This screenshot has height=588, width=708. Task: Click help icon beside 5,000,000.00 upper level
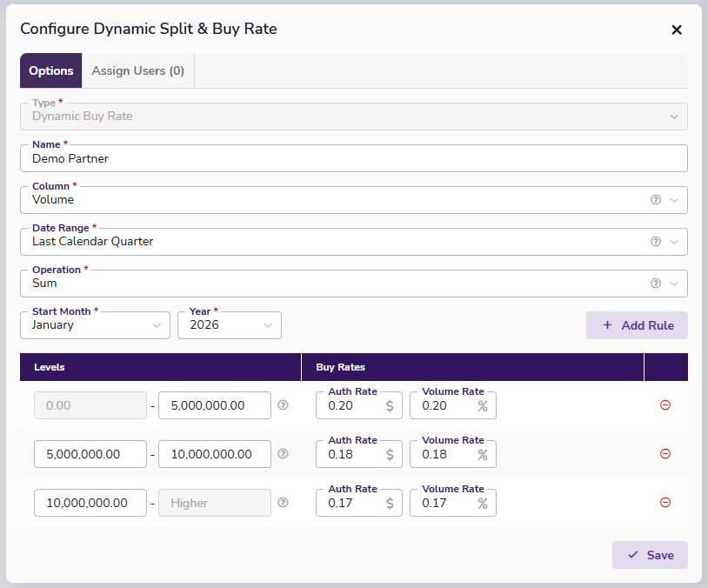coord(283,405)
